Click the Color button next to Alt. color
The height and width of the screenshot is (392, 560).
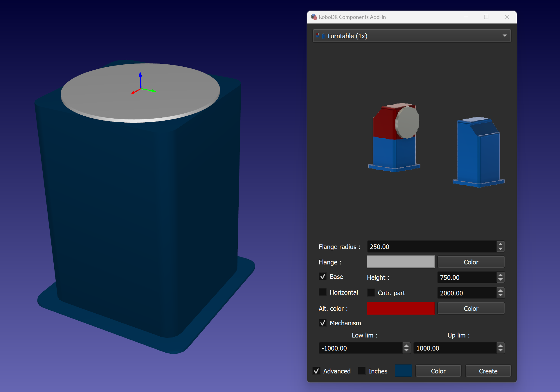tap(471, 308)
